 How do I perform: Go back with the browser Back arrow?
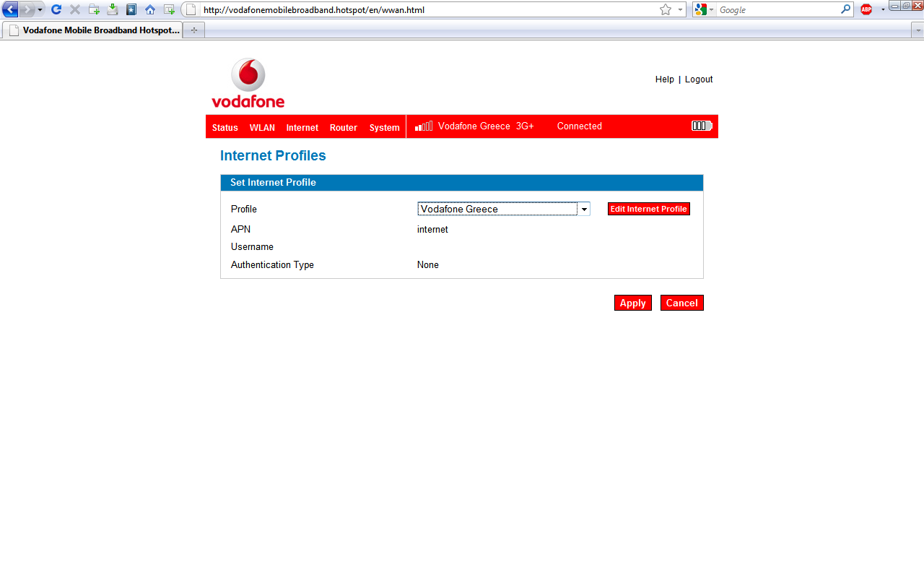click(10, 9)
